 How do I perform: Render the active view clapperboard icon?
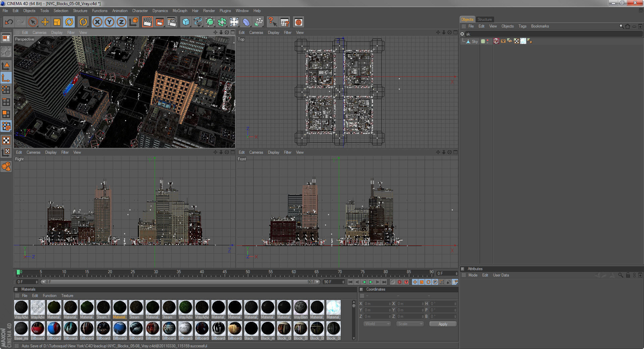(x=147, y=22)
